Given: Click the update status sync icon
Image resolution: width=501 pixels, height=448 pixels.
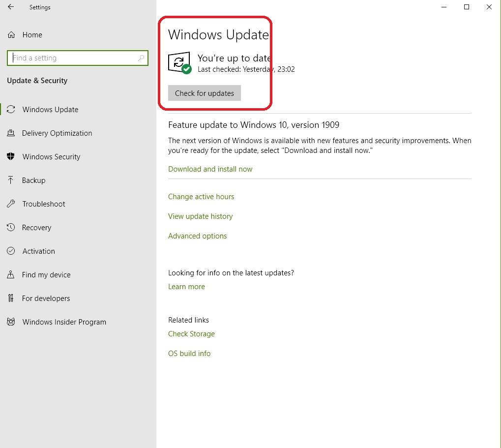Looking at the screenshot, I should coord(179,63).
